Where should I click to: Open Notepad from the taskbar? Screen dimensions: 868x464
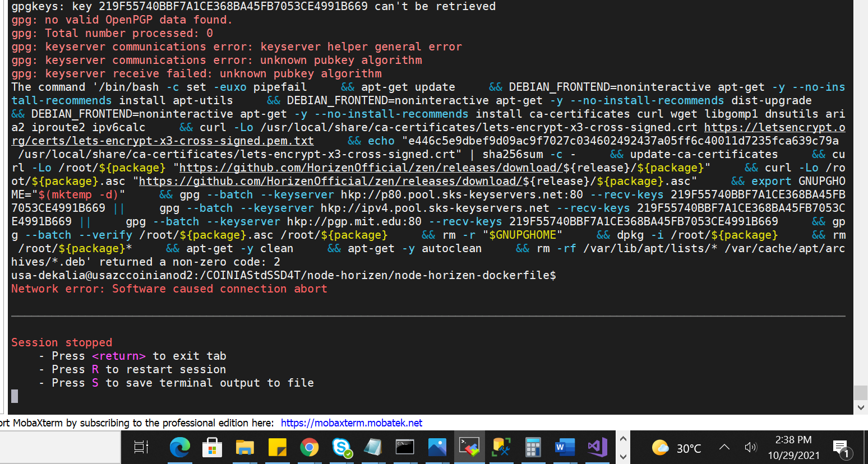coord(373,447)
